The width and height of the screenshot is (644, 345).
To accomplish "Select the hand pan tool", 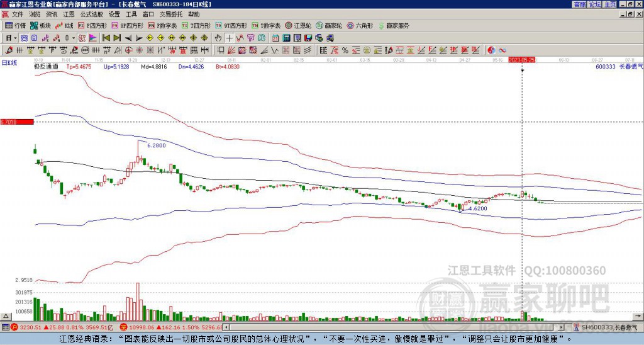I will [x=218, y=38].
